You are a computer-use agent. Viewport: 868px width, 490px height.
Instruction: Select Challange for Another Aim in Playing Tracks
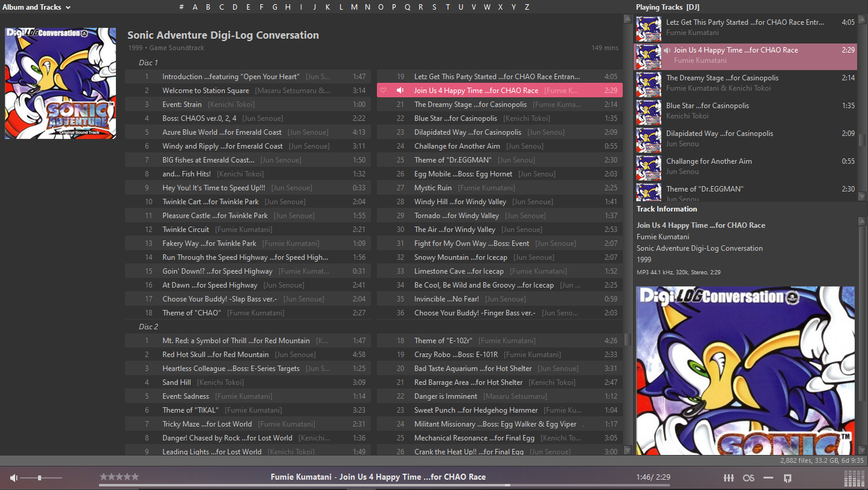coord(745,167)
